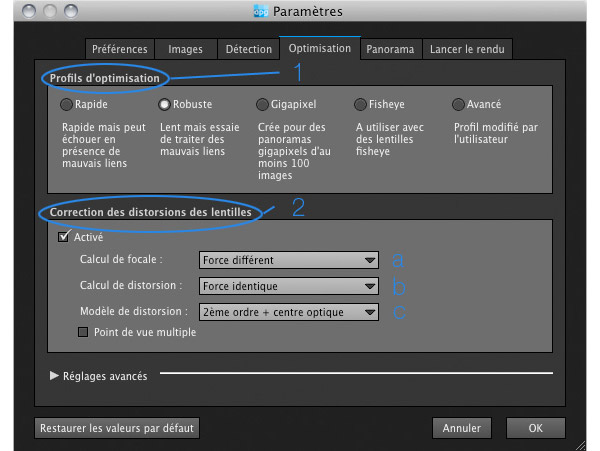Click the "A utiliser avec des lentilles fisheye" text
Screen dimensions: 600x451
pyautogui.click(x=390, y=139)
